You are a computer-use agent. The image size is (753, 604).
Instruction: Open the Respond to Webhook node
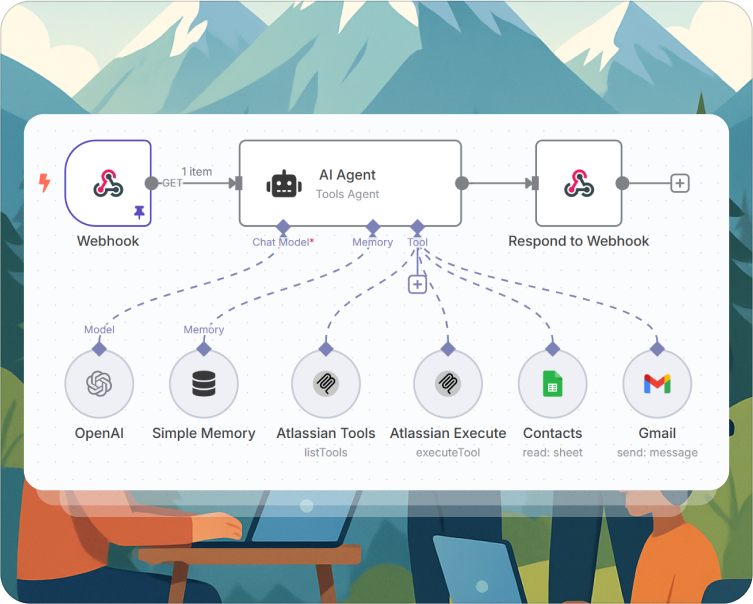[x=578, y=183]
